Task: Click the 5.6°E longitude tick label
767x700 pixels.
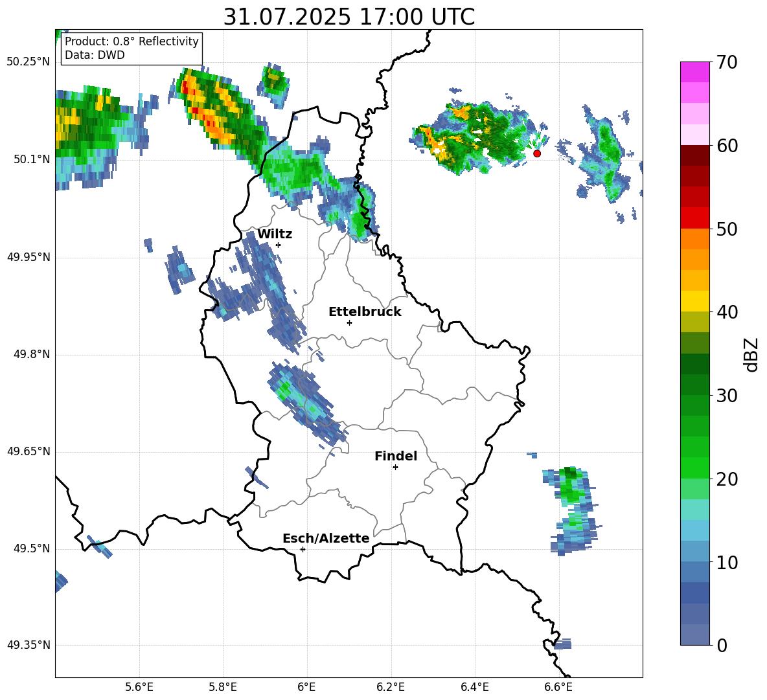Action: click(x=139, y=687)
